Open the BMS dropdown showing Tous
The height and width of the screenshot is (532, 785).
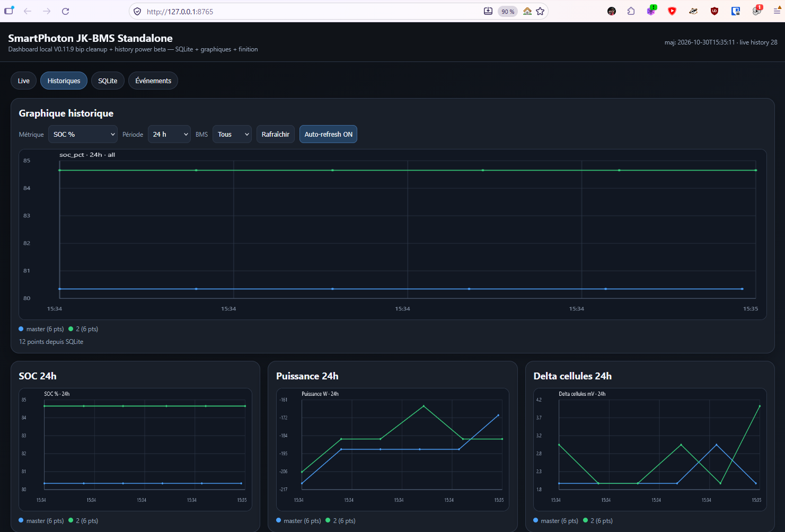232,134
